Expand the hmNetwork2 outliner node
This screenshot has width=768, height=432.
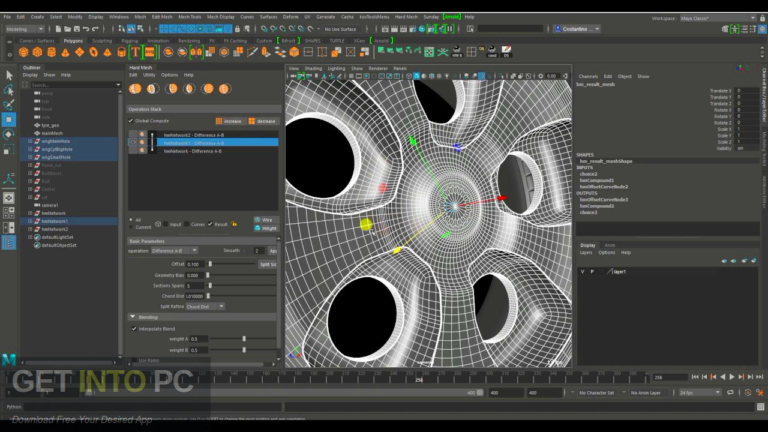[30, 229]
